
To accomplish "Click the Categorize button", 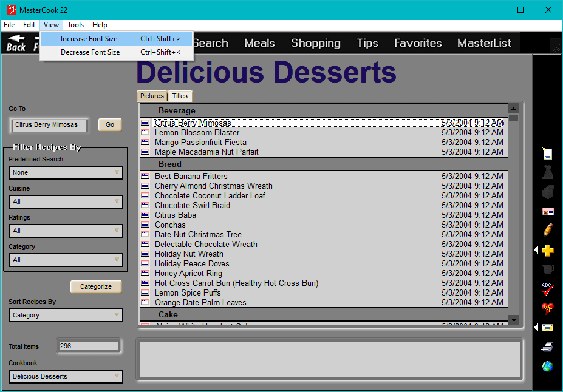I will pos(96,286).
